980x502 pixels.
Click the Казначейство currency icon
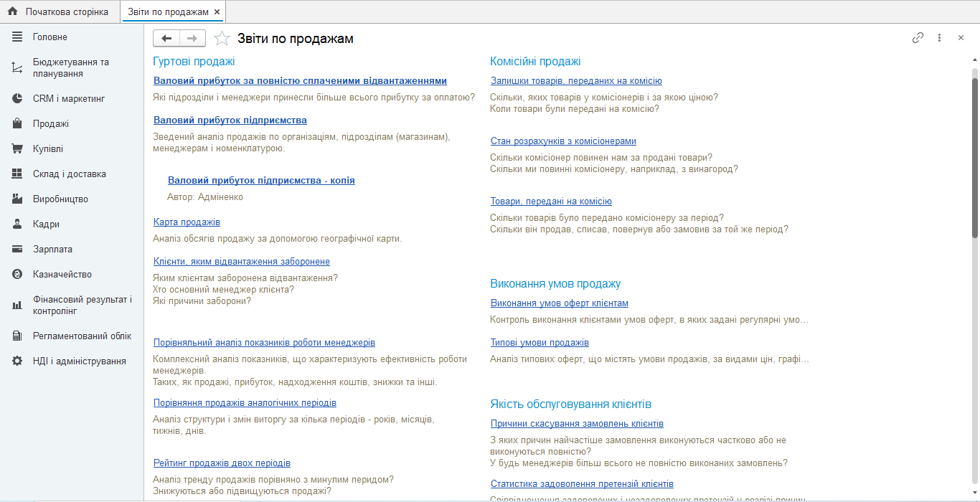click(x=17, y=275)
